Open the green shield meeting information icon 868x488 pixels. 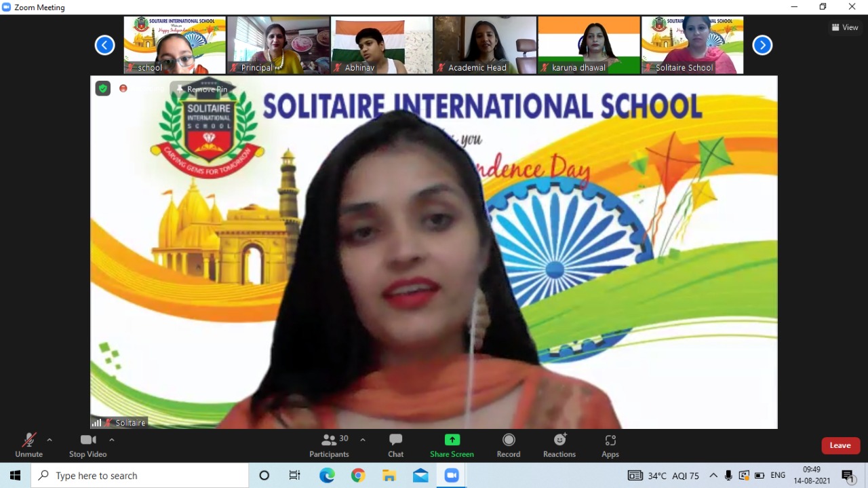tap(103, 88)
